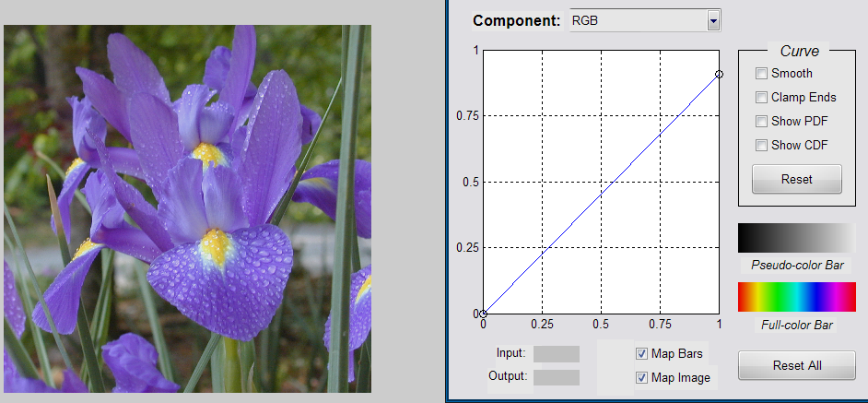Enable the Smooth curve checkbox
Image resolution: width=868 pixels, height=403 pixels.
tap(762, 73)
